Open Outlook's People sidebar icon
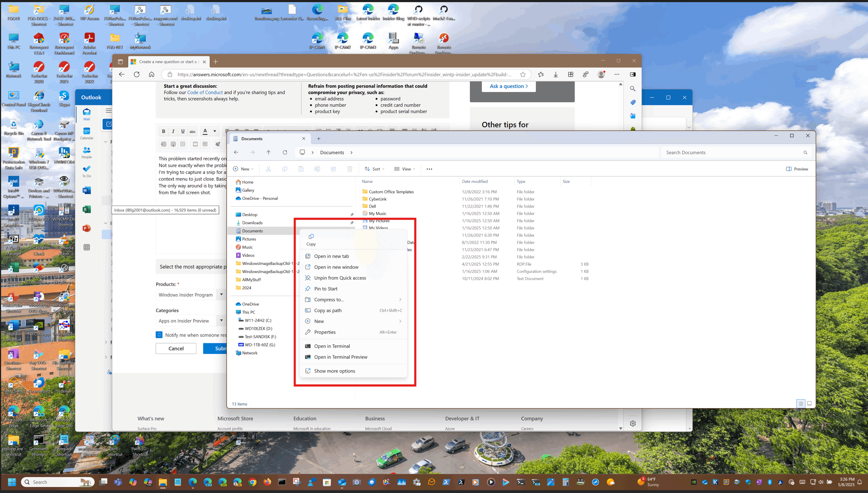Screen dimensions: 868x493 [87, 153]
